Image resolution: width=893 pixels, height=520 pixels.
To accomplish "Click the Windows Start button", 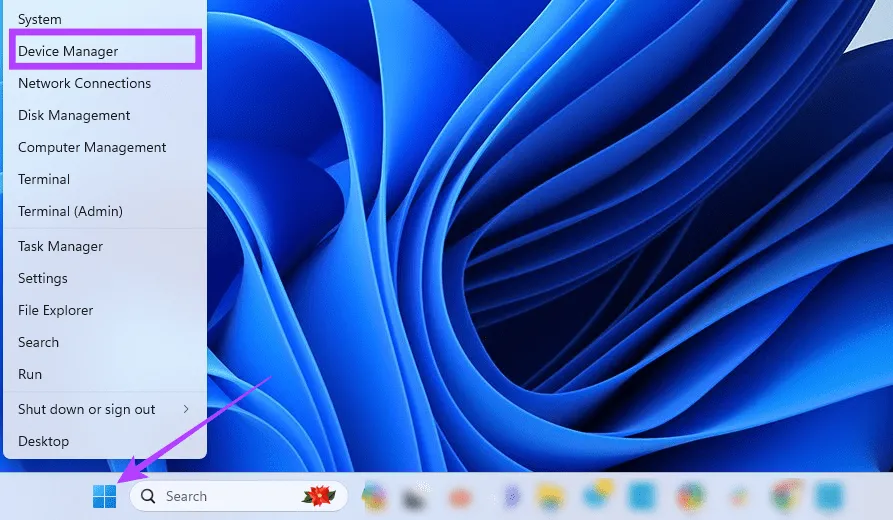I will coord(104,496).
